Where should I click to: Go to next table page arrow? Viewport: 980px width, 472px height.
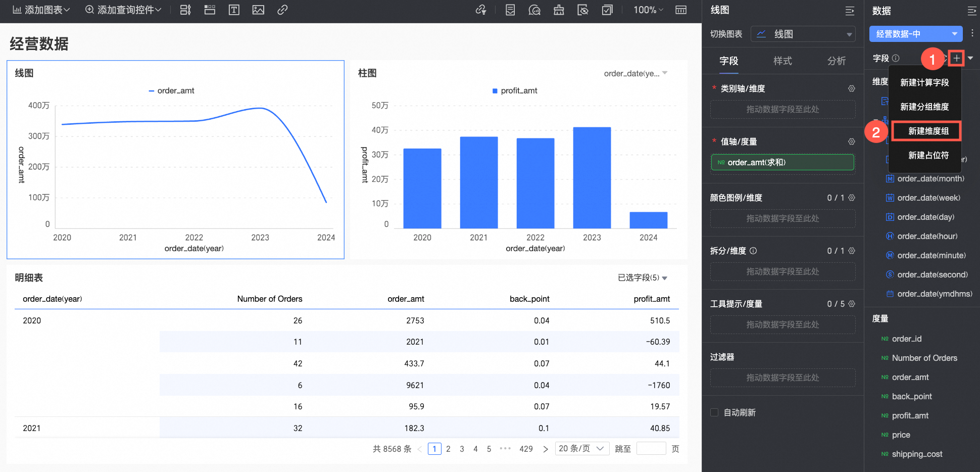click(545, 449)
